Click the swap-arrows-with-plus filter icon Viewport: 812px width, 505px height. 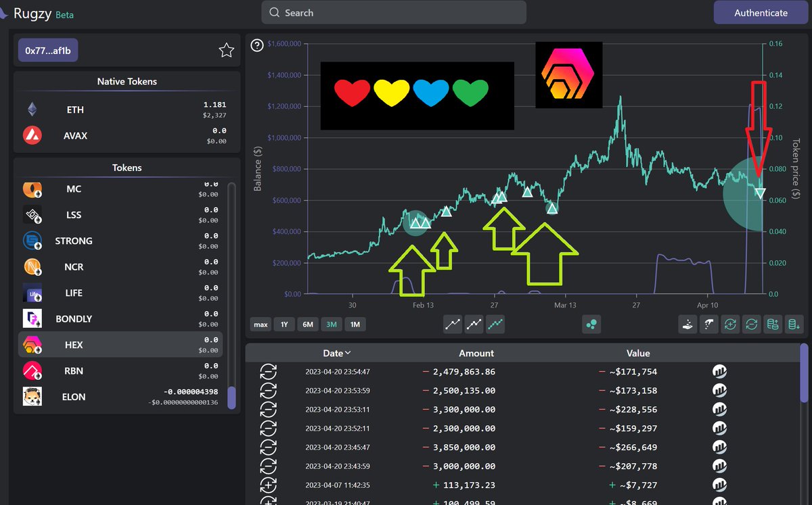tap(730, 324)
